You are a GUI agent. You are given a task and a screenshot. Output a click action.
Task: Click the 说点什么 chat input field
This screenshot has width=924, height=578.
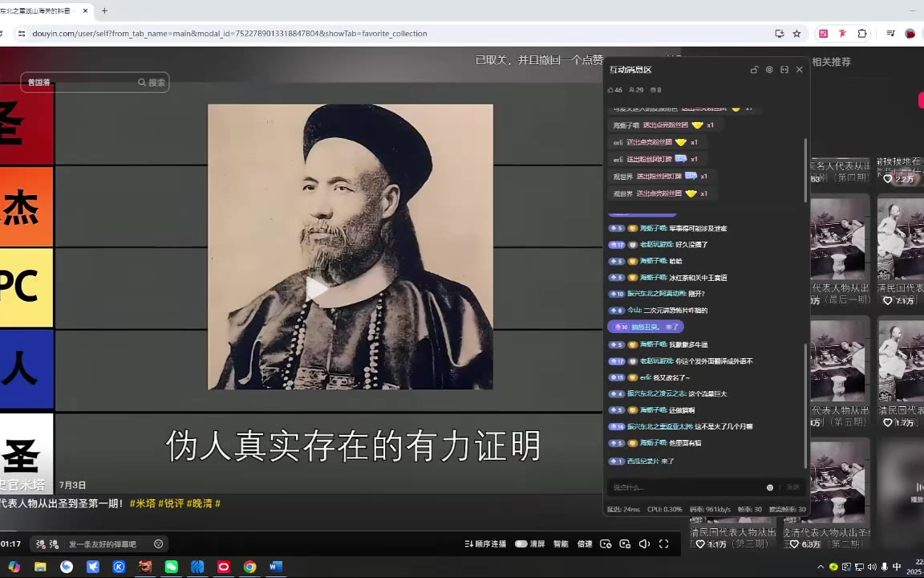682,487
